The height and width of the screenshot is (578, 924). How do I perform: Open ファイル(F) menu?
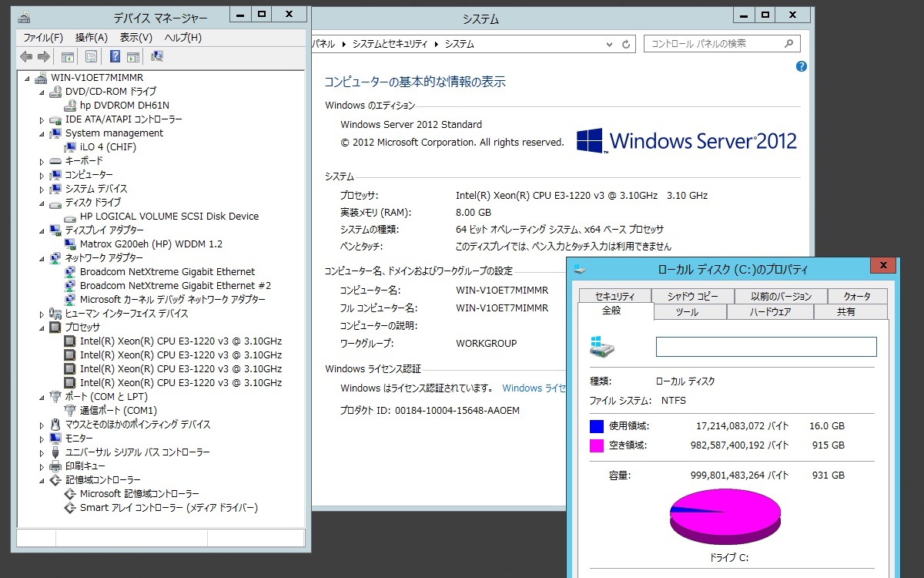43,37
